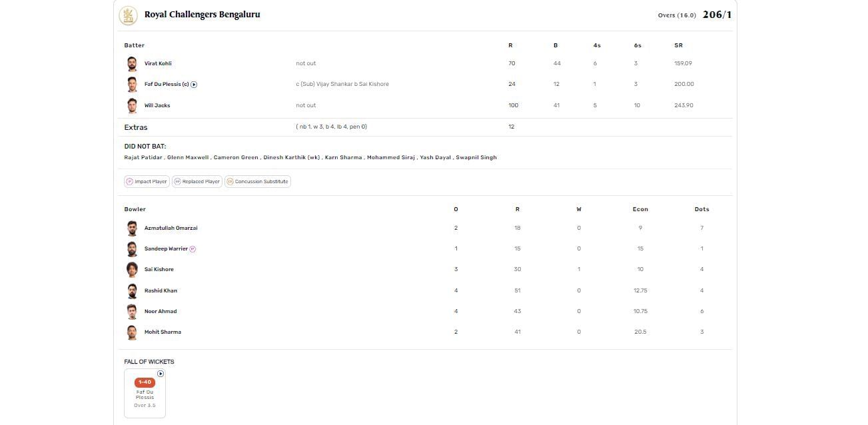Click Sai Kishore's bowler avatar
Screen dimensions: 868x425
pos(132,270)
